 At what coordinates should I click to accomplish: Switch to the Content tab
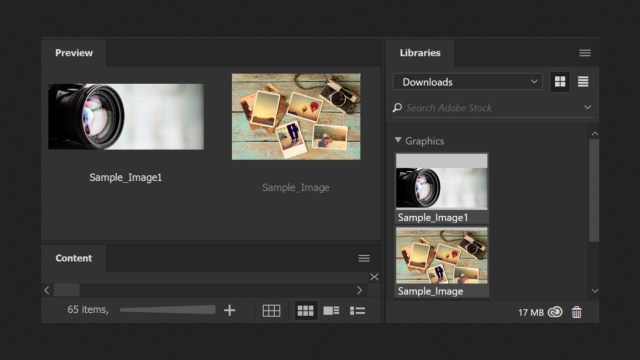(74, 258)
